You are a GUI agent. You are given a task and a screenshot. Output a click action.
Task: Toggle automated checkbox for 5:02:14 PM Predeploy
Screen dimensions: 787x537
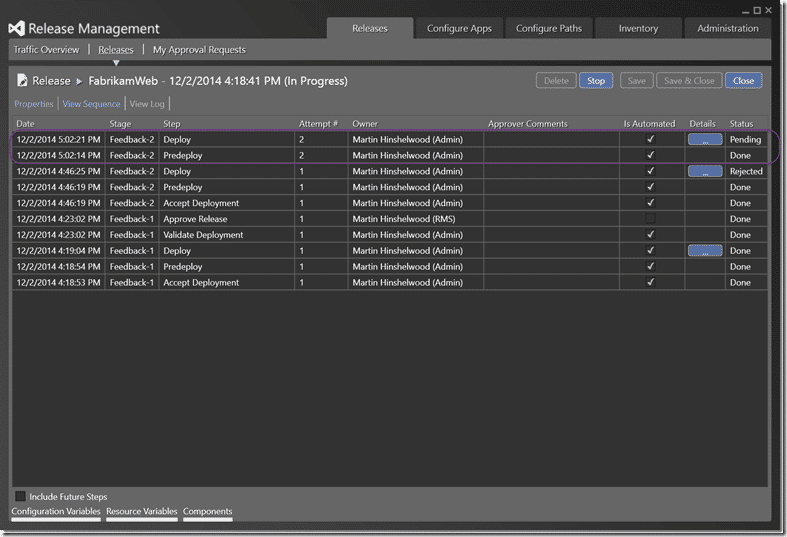650,155
